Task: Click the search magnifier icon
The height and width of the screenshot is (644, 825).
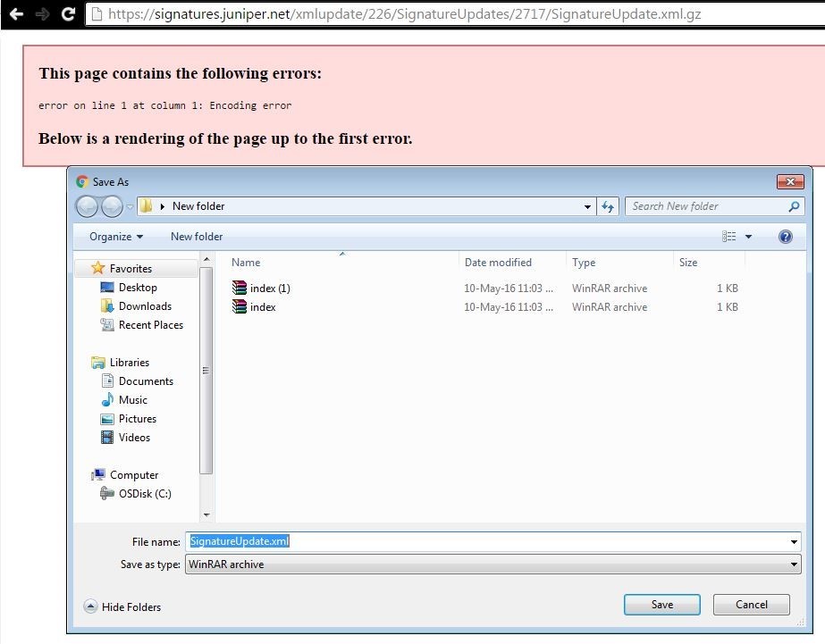Action: [x=794, y=206]
